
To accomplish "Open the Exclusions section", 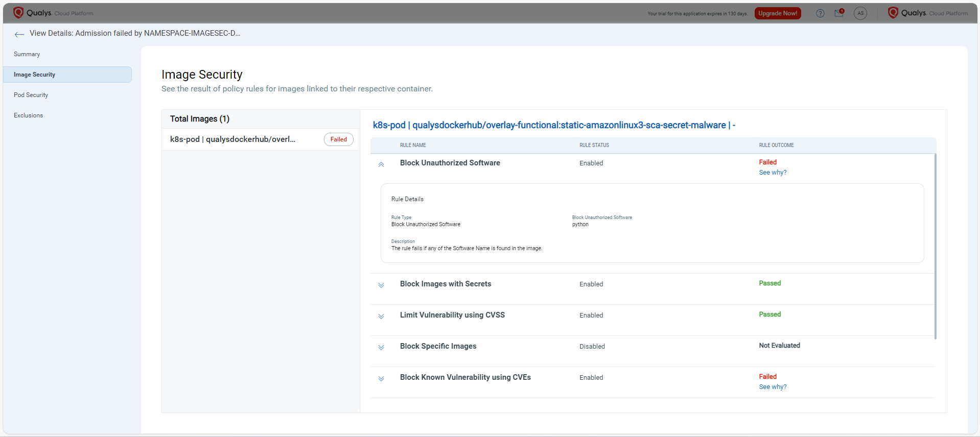I will 28,115.
